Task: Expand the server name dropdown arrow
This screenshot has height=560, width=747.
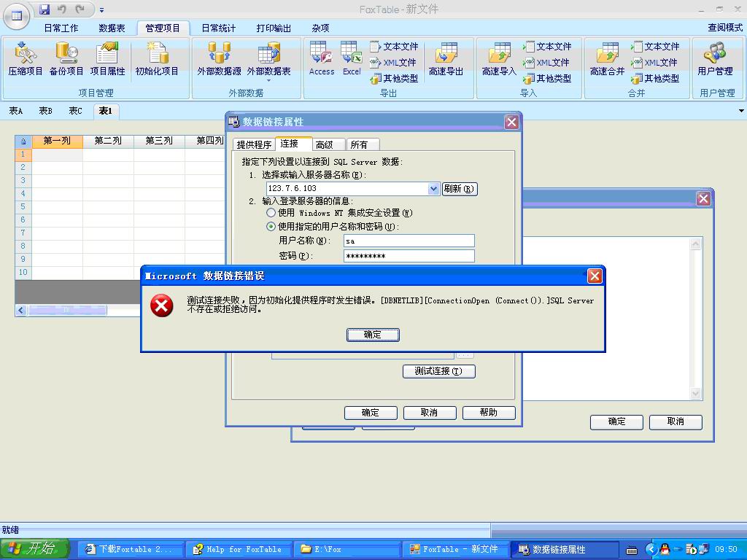Action: pyautogui.click(x=433, y=189)
